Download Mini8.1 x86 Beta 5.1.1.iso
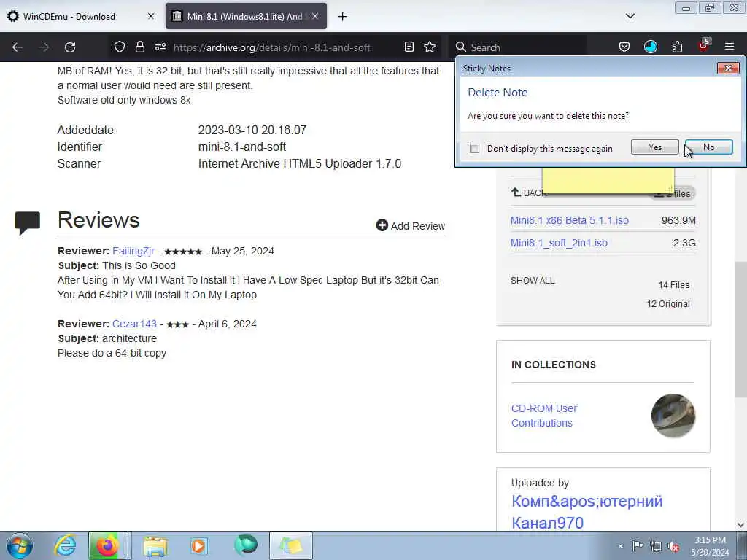Image resolution: width=747 pixels, height=560 pixels. click(x=569, y=220)
